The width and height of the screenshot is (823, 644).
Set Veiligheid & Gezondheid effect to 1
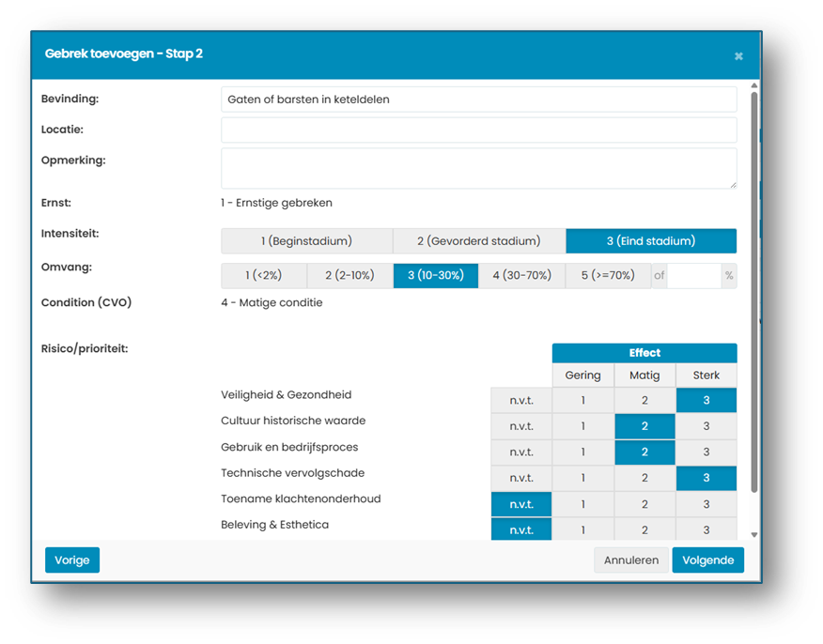(583, 401)
